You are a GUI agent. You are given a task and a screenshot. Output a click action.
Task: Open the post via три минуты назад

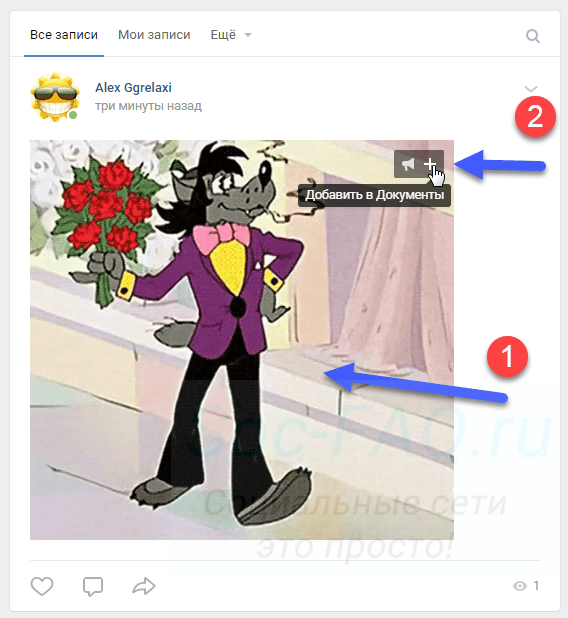coord(148,106)
